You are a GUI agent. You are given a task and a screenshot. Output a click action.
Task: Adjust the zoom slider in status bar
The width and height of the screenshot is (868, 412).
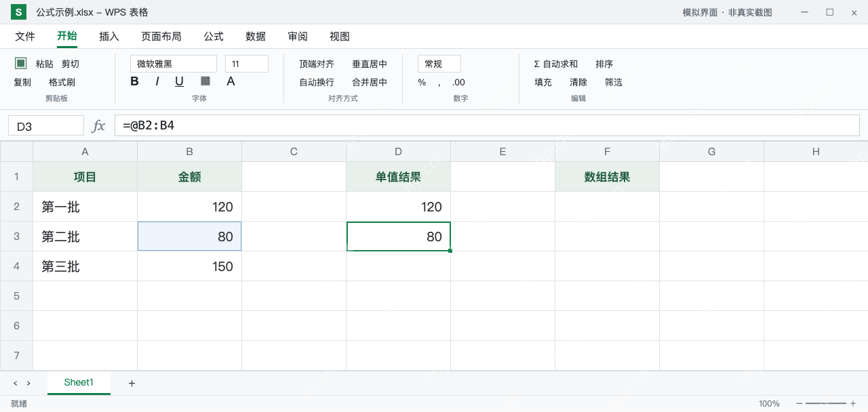coord(826,404)
